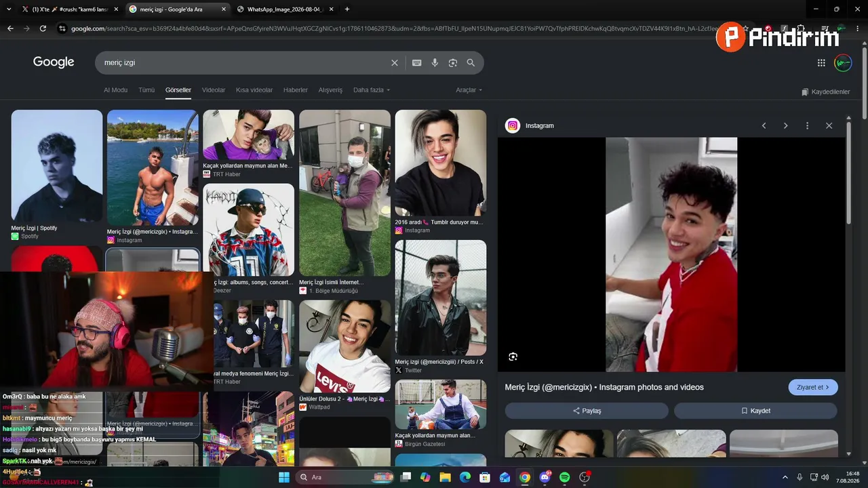Open the Google account avatar menu

tap(843, 62)
